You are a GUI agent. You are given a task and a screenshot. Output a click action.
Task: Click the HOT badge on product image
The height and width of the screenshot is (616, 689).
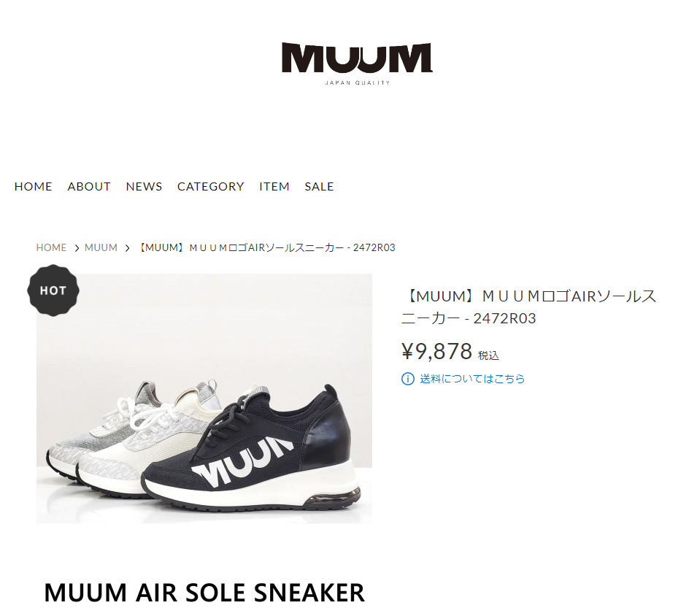53,290
